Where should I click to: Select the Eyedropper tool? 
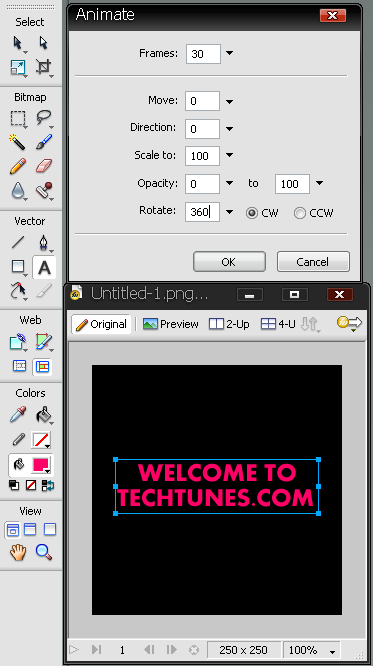(17, 415)
